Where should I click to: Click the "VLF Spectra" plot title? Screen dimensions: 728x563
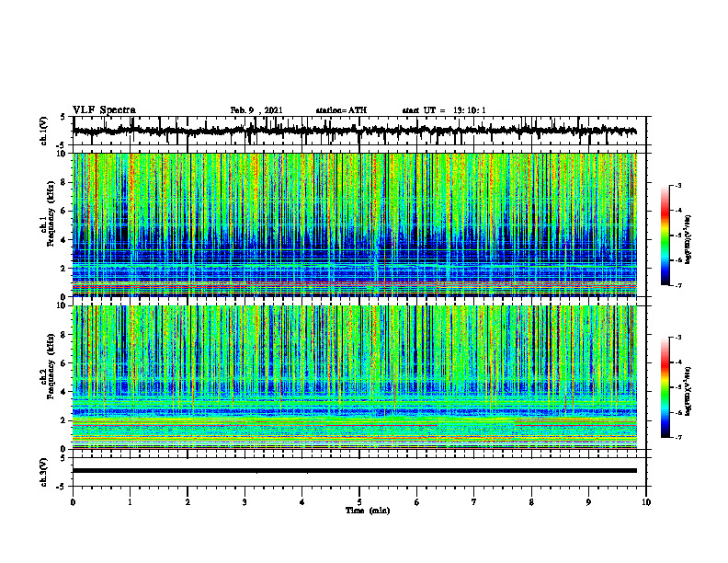coord(104,110)
